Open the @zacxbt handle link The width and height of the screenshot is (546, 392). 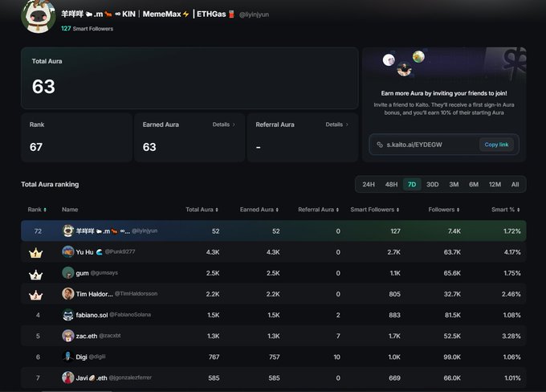[x=110, y=336]
